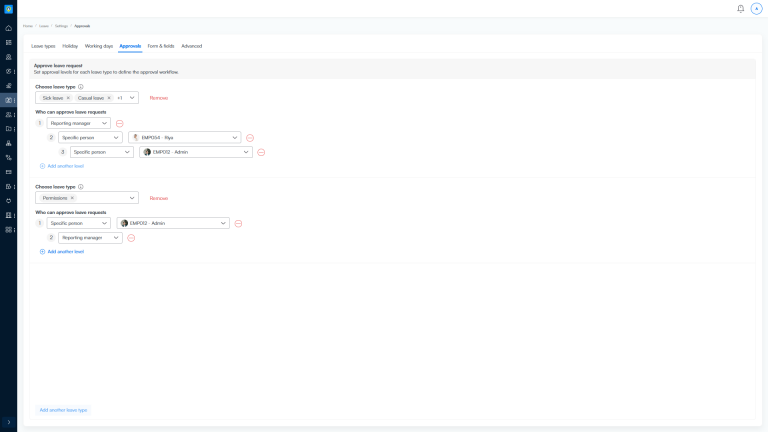Switch to the Leave types tab
This screenshot has width=768, height=432.
(43, 46)
